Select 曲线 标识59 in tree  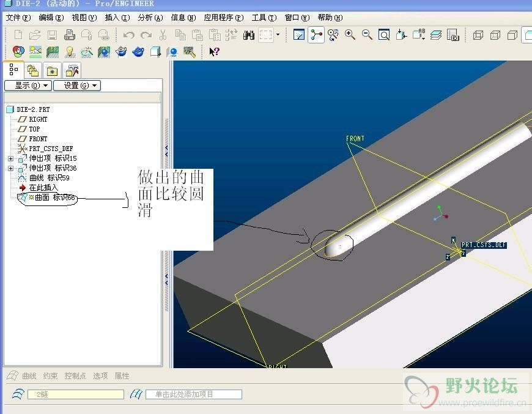pyautogui.click(x=49, y=178)
